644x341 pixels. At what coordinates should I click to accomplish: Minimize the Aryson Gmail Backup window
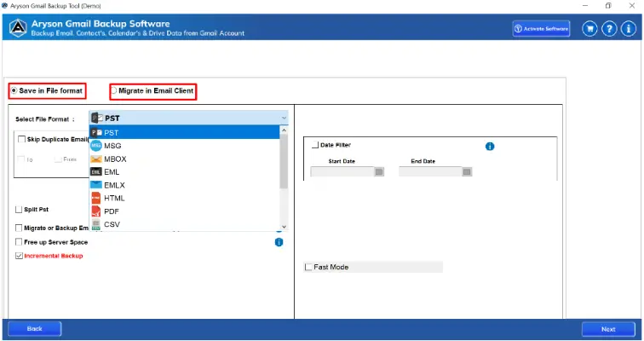585,6
